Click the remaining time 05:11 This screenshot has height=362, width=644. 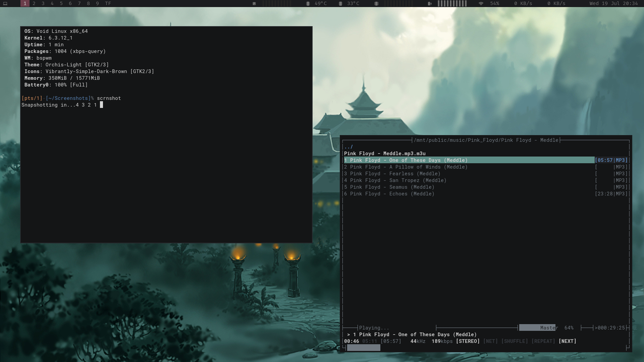[x=370, y=341]
